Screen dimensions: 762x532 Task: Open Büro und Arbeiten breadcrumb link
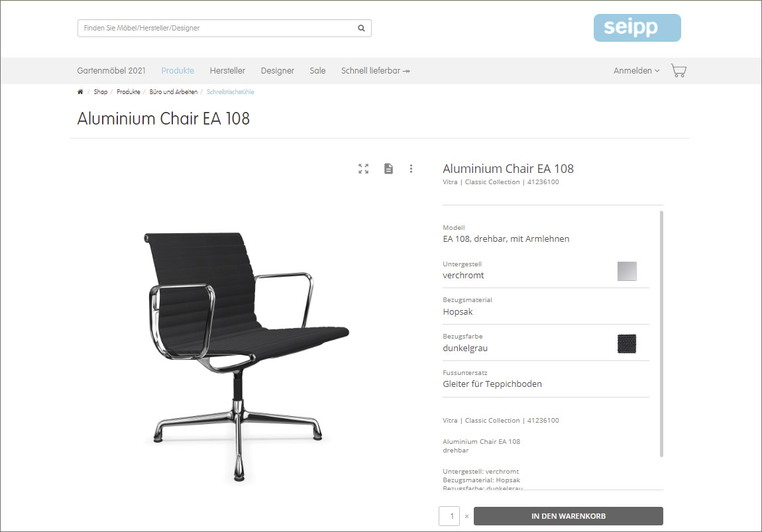[x=174, y=92]
